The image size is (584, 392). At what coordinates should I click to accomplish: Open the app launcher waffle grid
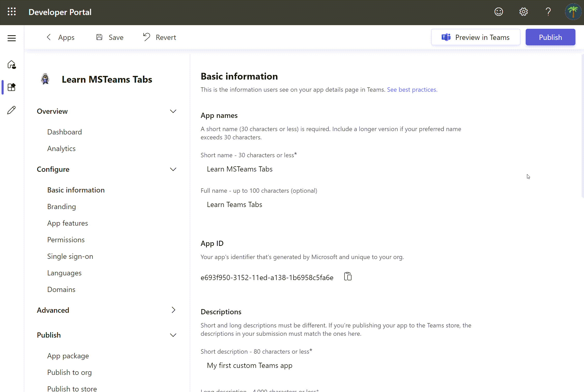pyautogui.click(x=12, y=12)
